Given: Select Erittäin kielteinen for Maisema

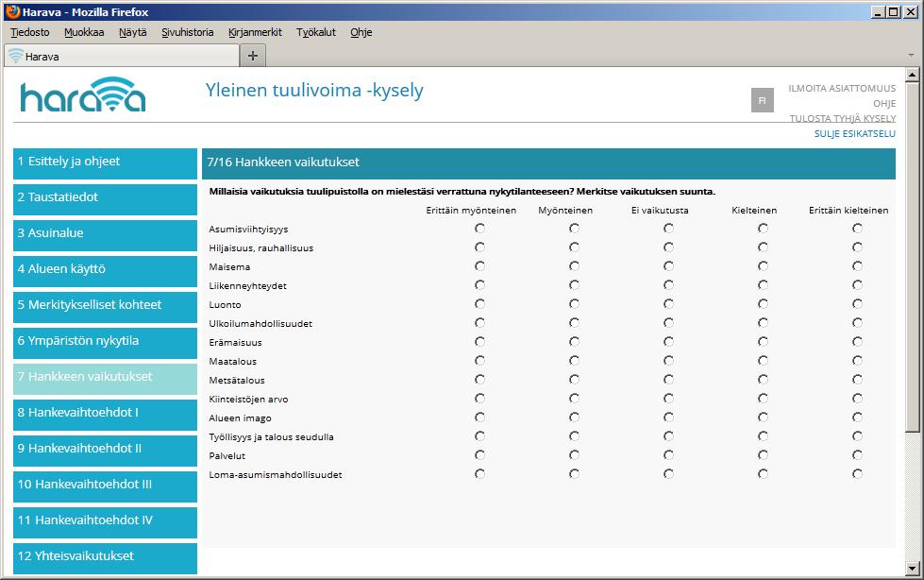Looking at the screenshot, I should 857,266.
